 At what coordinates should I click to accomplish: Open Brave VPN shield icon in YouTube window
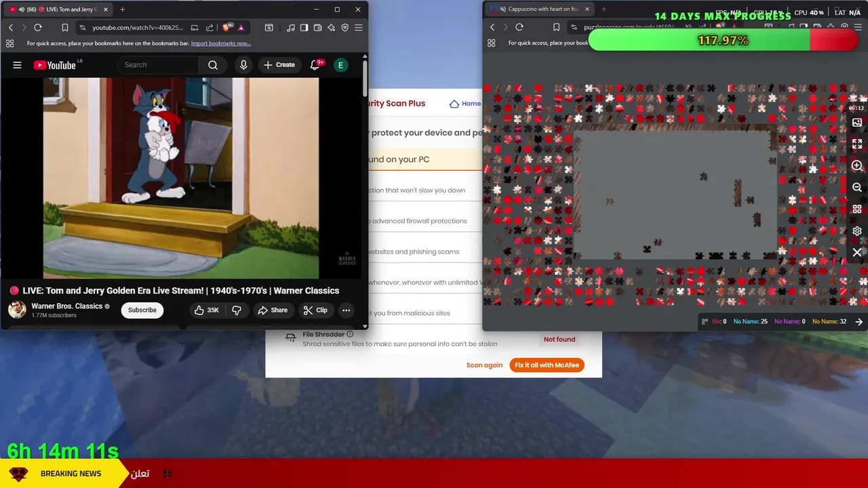(x=345, y=28)
